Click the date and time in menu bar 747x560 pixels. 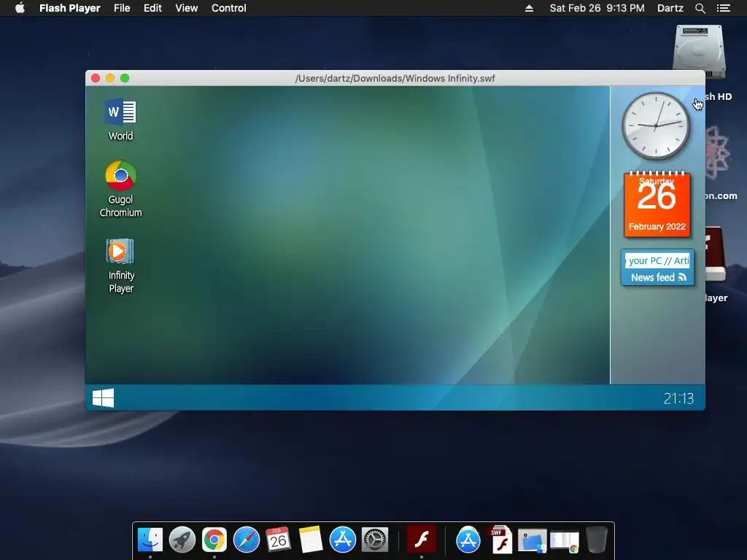[597, 8]
